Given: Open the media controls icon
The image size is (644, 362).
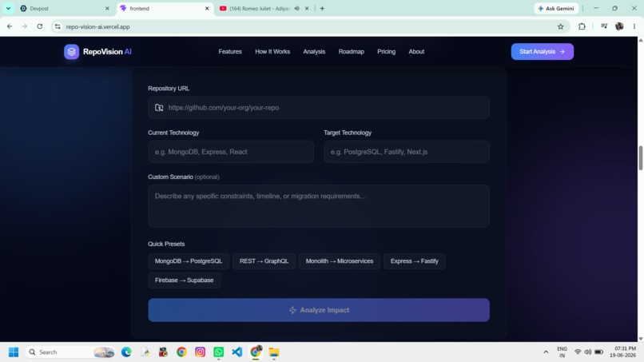Looking at the screenshot, I should [x=604, y=26].
